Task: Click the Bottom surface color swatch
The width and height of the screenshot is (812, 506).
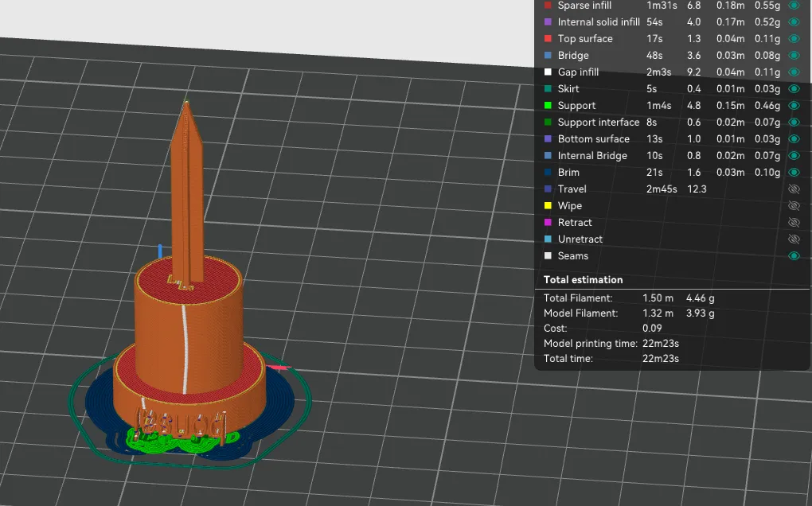Action: [548, 138]
